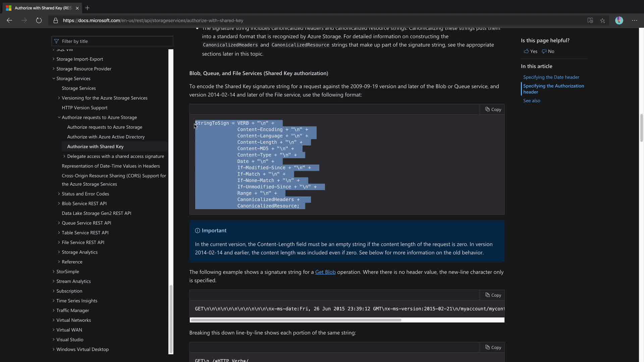Vote Yes on page helpfulness
Image resolution: width=644 pixels, height=362 pixels.
coord(531,51)
